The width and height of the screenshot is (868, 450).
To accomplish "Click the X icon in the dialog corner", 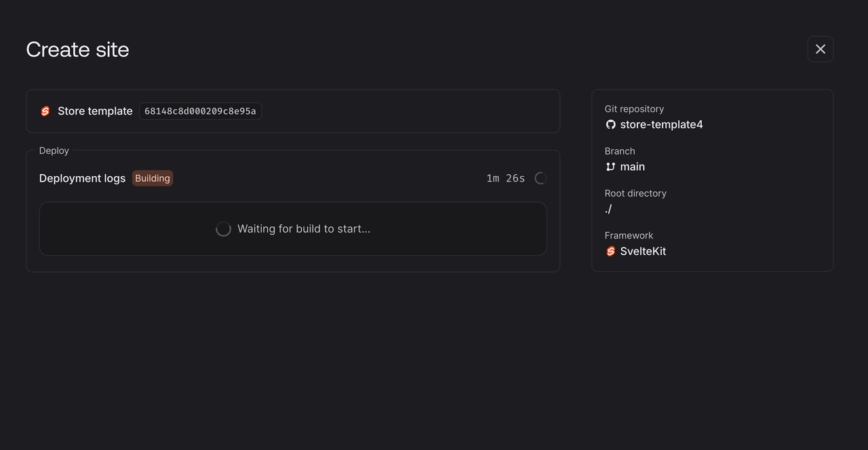I will [x=820, y=49].
